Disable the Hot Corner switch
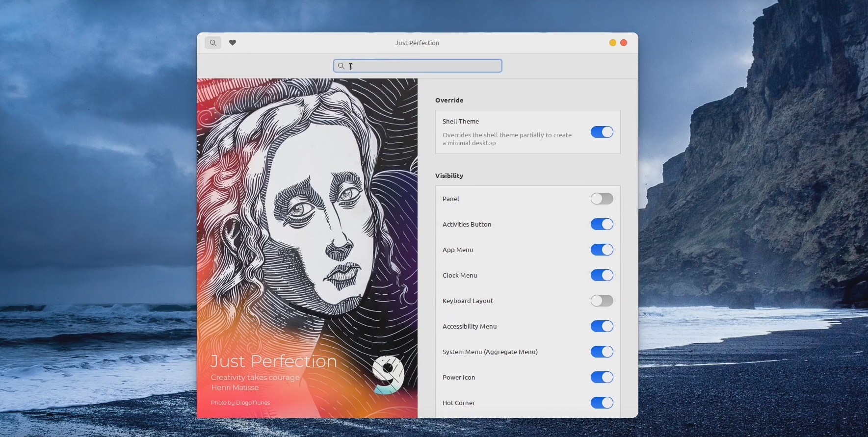Viewport: 868px width, 437px height. [602, 403]
